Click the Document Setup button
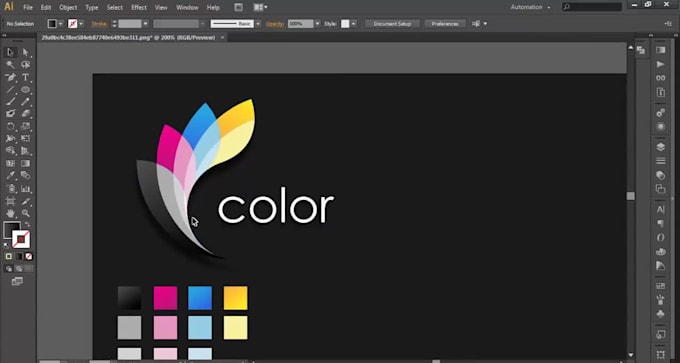This screenshot has height=363, width=680. [392, 24]
